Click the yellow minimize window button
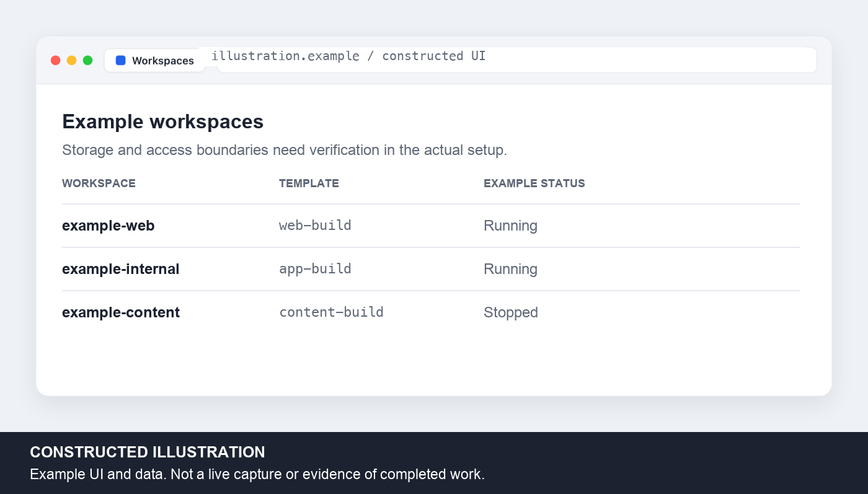This screenshot has width=868, height=494. (72, 60)
